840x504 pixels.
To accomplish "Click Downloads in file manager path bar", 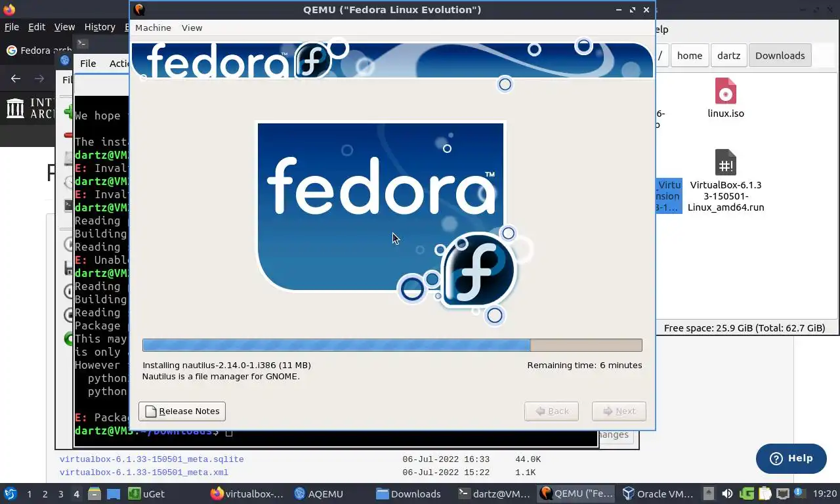I will point(780,56).
